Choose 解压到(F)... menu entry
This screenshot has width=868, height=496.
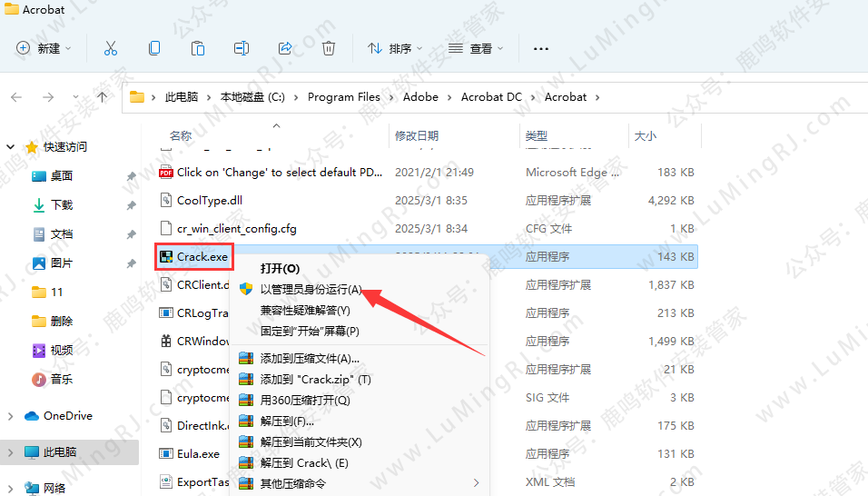click(x=287, y=422)
